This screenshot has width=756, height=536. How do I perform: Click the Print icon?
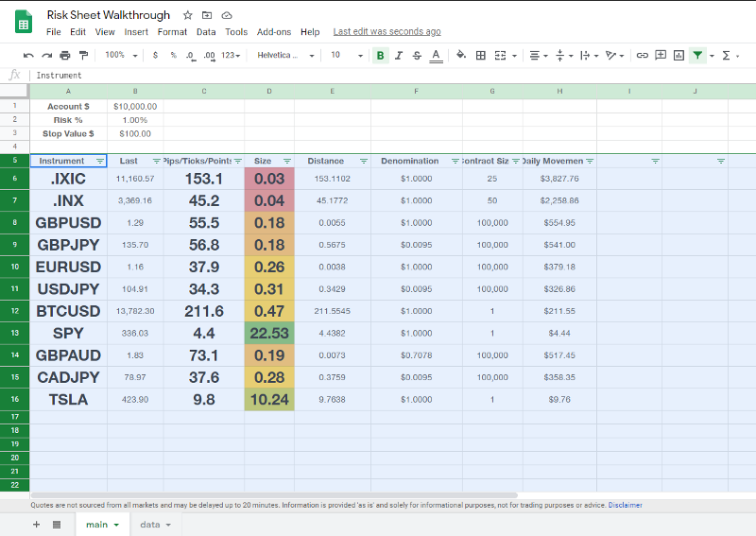click(65, 56)
